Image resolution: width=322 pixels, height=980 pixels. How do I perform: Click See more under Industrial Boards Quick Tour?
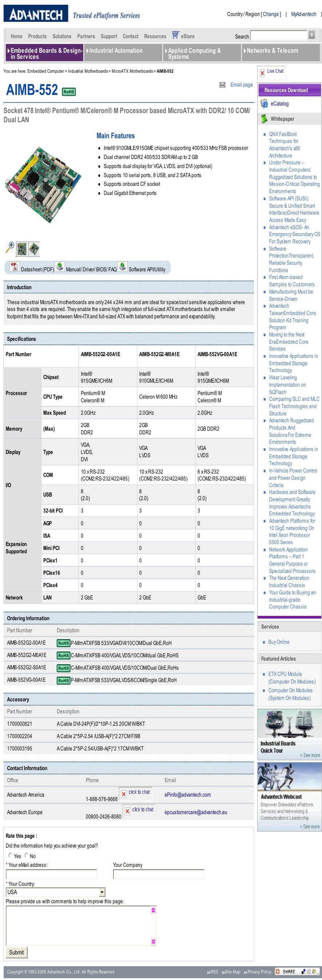click(310, 755)
